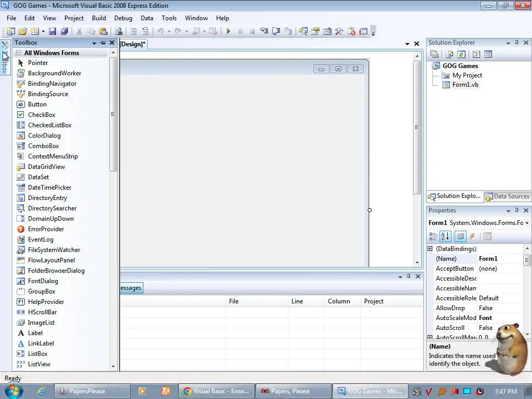The height and width of the screenshot is (399, 532).
Task: Click the Step Over debug icon
Action: click(276, 31)
